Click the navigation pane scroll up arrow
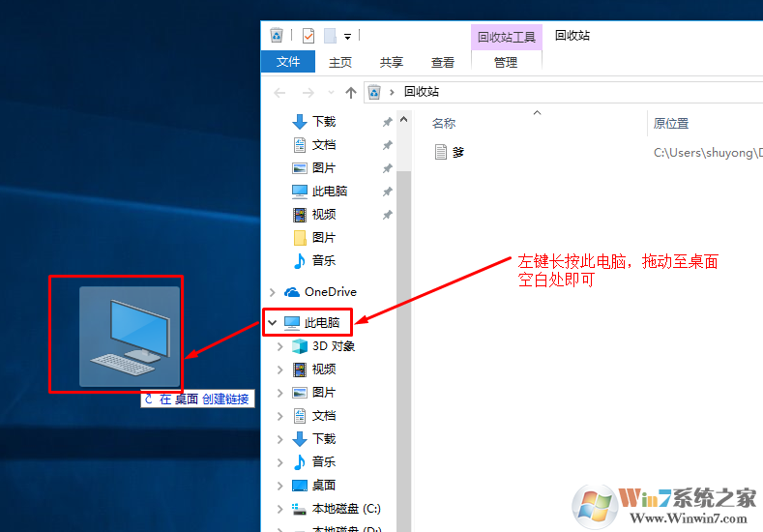Image resolution: width=763 pixels, height=532 pixels. pyautogui.click(x=404, y=119)
